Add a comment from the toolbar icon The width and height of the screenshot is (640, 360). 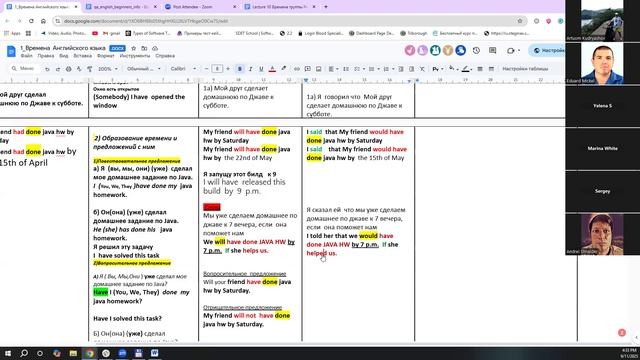pos(308,69)
